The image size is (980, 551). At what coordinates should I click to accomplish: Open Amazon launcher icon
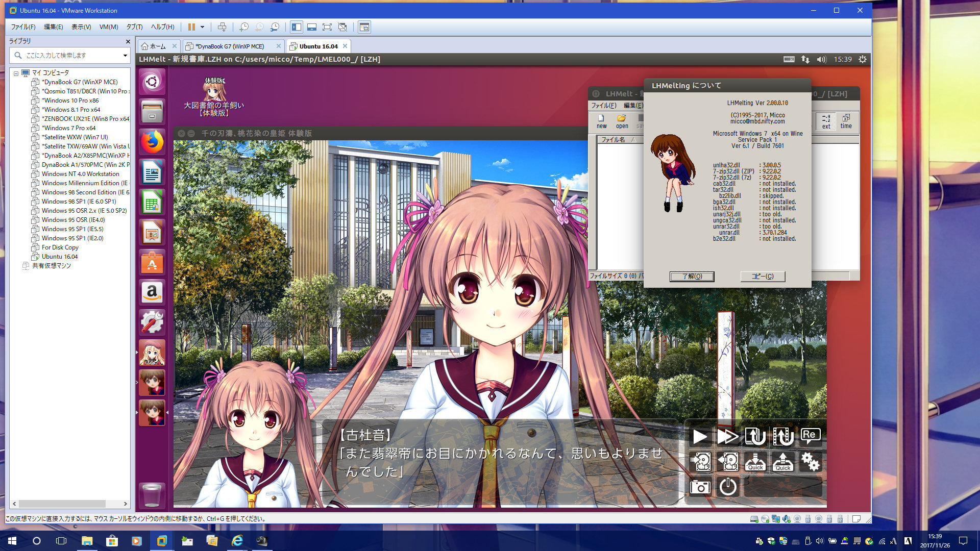(x=152, y=292)
